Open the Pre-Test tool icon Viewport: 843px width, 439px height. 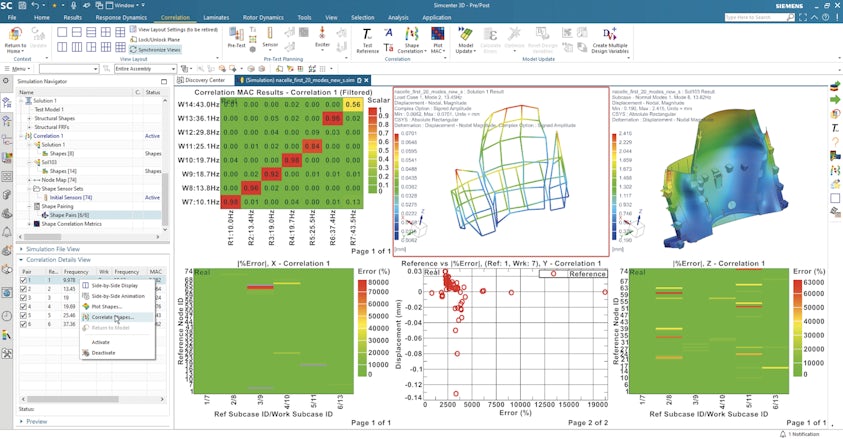click(x=236, y=34)
